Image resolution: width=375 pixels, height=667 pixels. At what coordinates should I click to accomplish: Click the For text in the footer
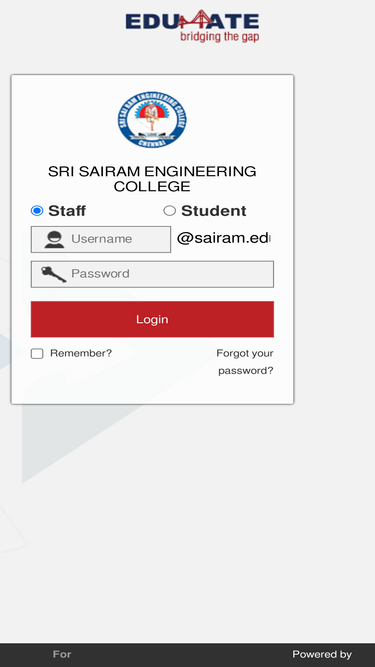(x=62, y=654)
